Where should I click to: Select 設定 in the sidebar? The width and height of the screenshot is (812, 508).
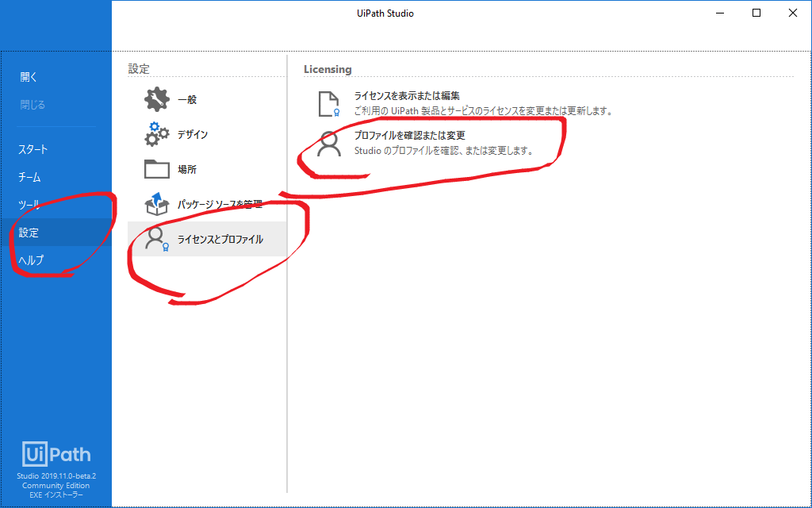coord(56,233)
